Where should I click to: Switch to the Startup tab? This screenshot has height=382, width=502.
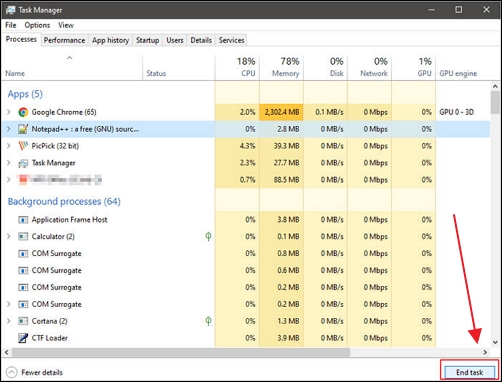tap(147, 40)
